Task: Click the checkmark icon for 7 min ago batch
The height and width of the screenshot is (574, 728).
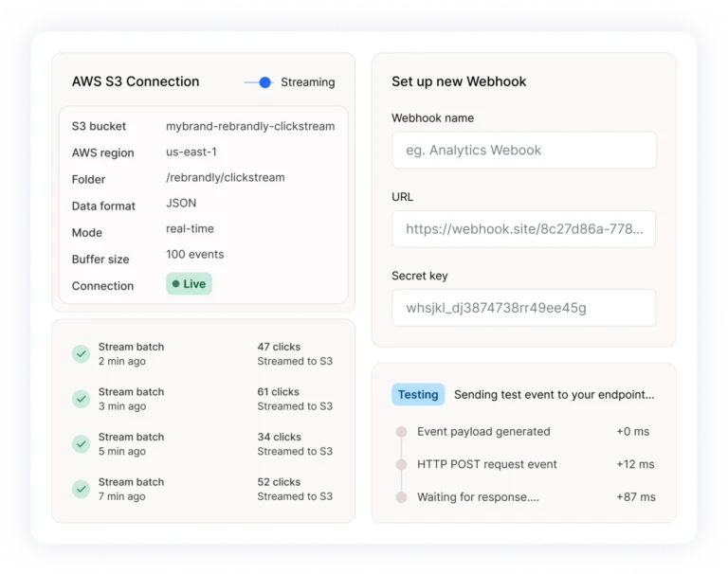Action: 81,489
